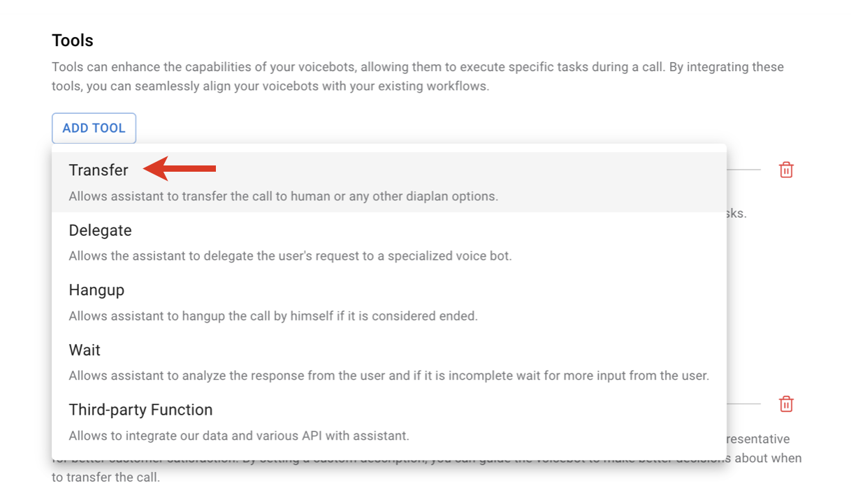Click the description about hanging up the call
The image size is (851, 504).
pyautogui.click(x=272, y=316)
